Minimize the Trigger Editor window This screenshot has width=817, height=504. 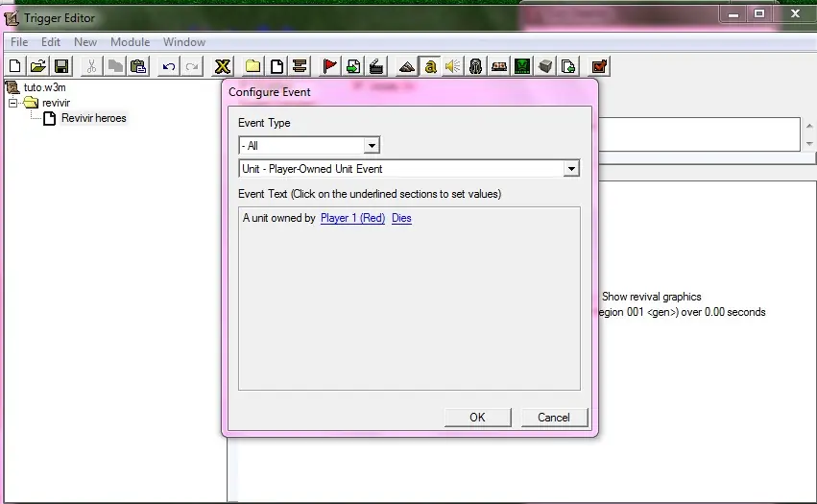pos(733,14)
